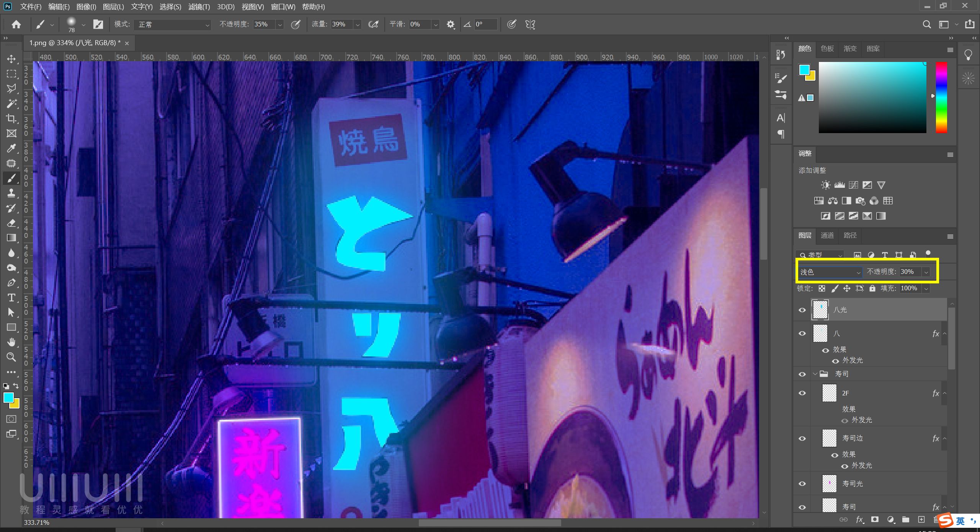Toggle visibility of 寿司 group
The height and width of the screenshot is (532, 980).
(x=802, y=374)
